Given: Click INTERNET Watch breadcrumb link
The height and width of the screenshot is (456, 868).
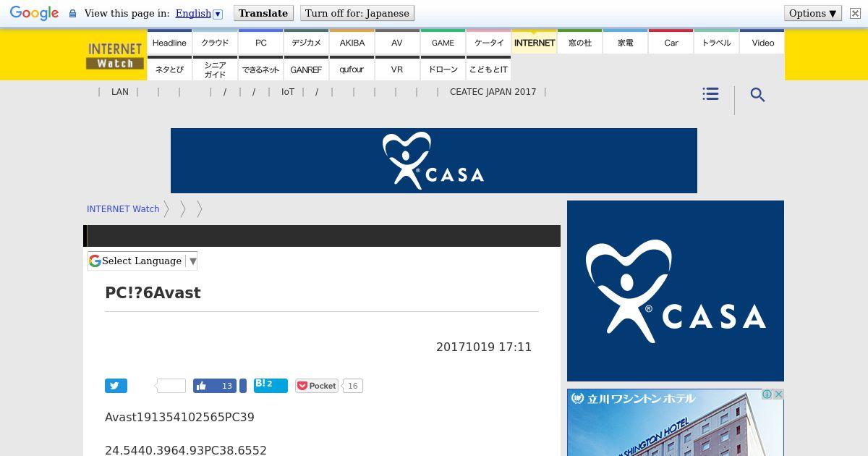Looking at the screenshot, I should [x=123, y=209].
